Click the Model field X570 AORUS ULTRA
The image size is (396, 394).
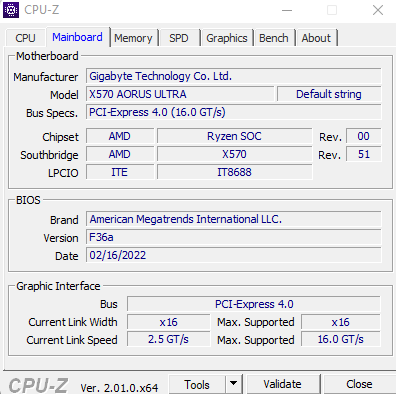click(180, 94)
